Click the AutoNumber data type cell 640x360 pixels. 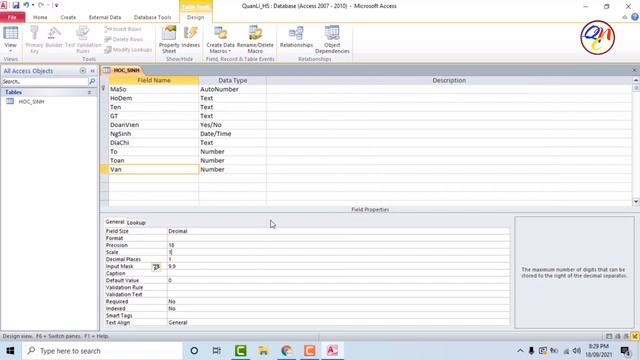[232, 89]
